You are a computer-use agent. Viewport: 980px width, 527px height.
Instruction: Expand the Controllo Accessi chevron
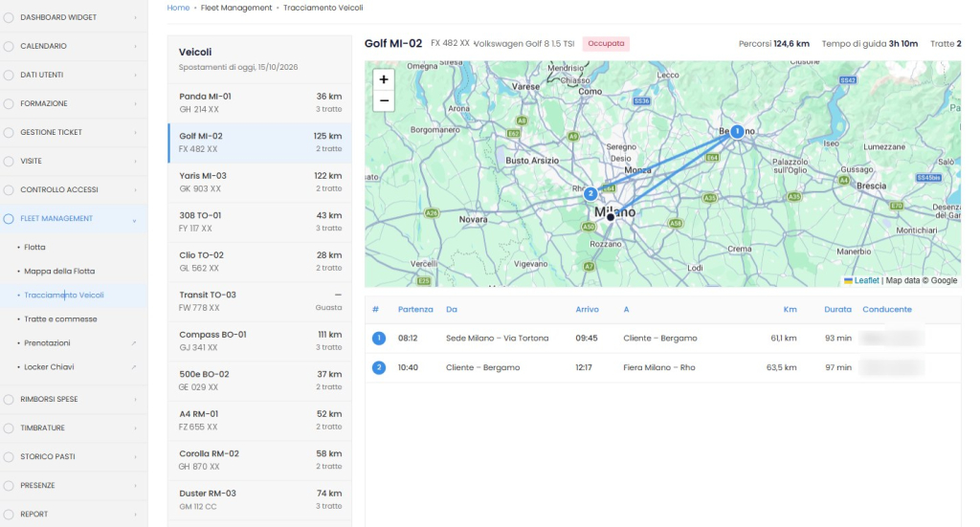(135, 189)
